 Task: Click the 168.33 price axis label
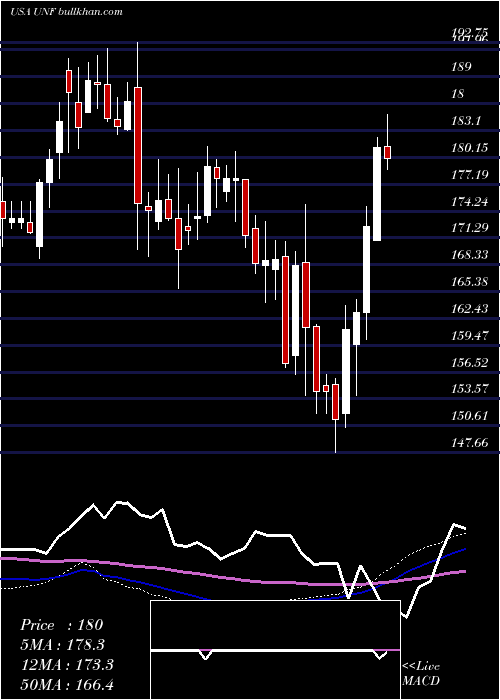pyautogui.click(x=469, y=255)
